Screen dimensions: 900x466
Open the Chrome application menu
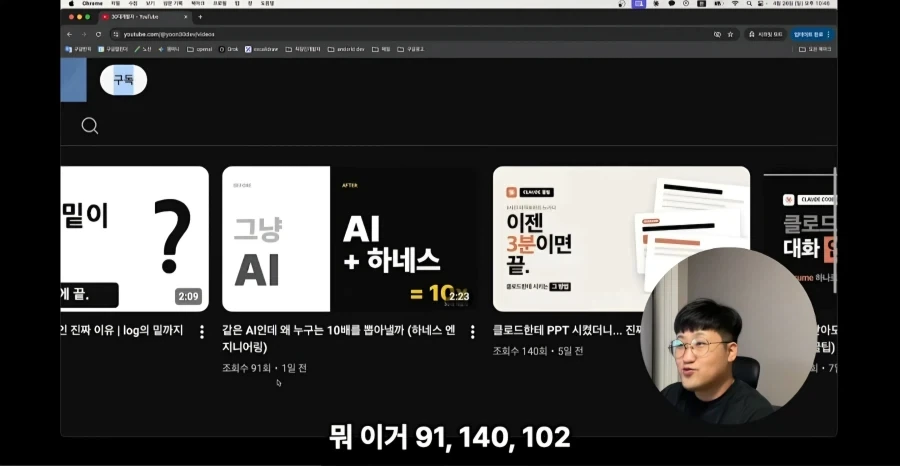[x=92, y=3]
